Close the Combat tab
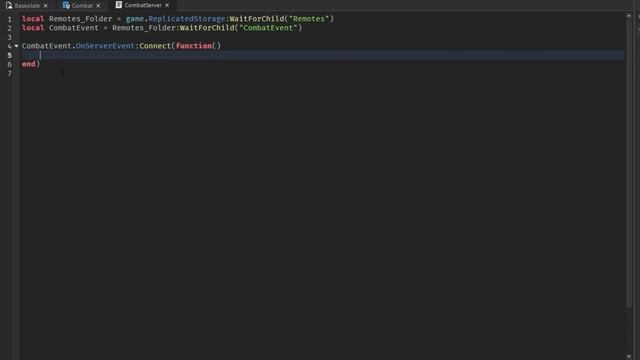640x360 pixels. [98, 6]
